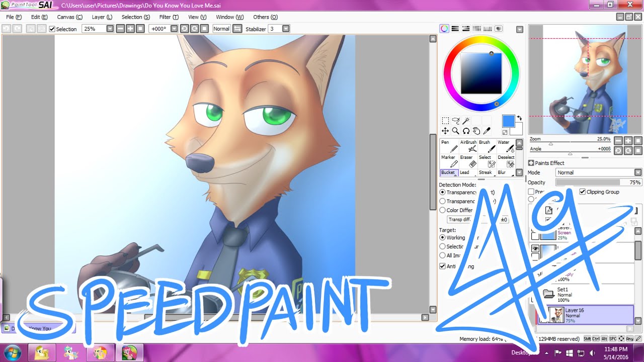
Task: Toggle the Anti-aliasing checkbox
Action: 443,266
